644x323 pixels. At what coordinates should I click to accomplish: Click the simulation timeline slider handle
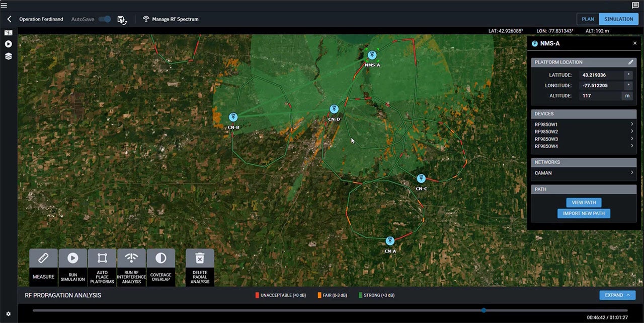pyautogui.click(x=484, y=310)
